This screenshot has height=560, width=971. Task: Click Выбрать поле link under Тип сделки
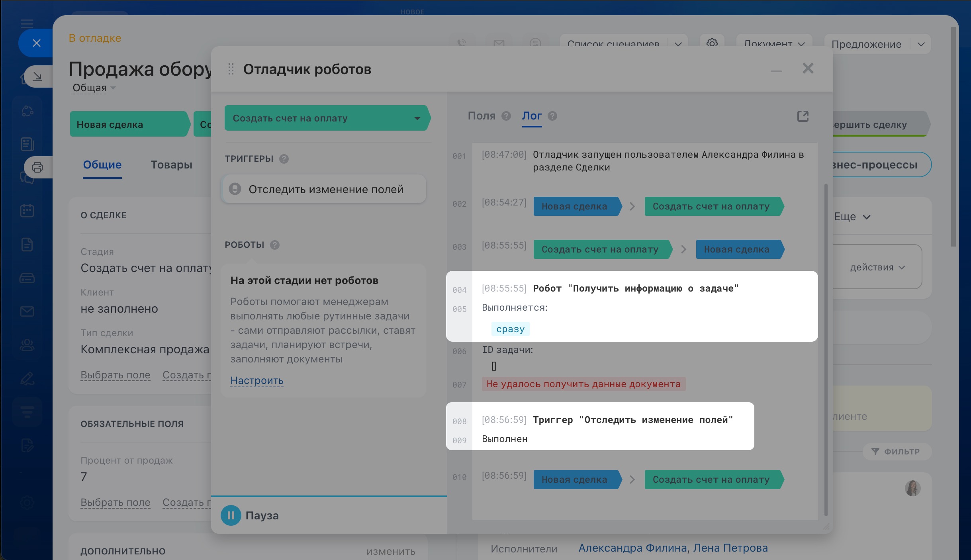[x=115, y=375]
